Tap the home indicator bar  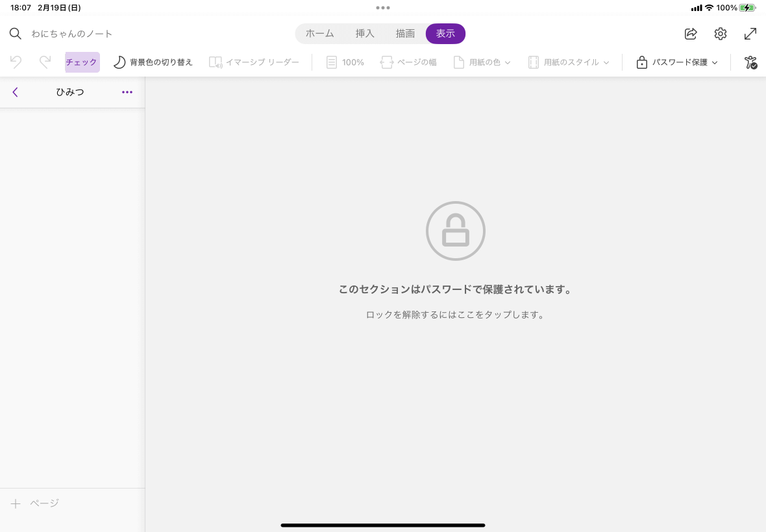tap(383, 525)
